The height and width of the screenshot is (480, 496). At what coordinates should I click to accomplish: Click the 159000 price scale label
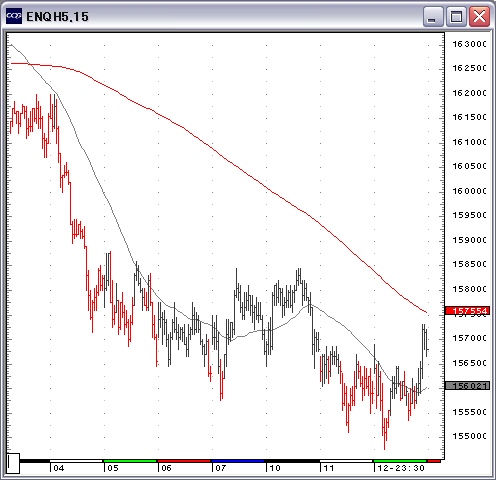469,240
